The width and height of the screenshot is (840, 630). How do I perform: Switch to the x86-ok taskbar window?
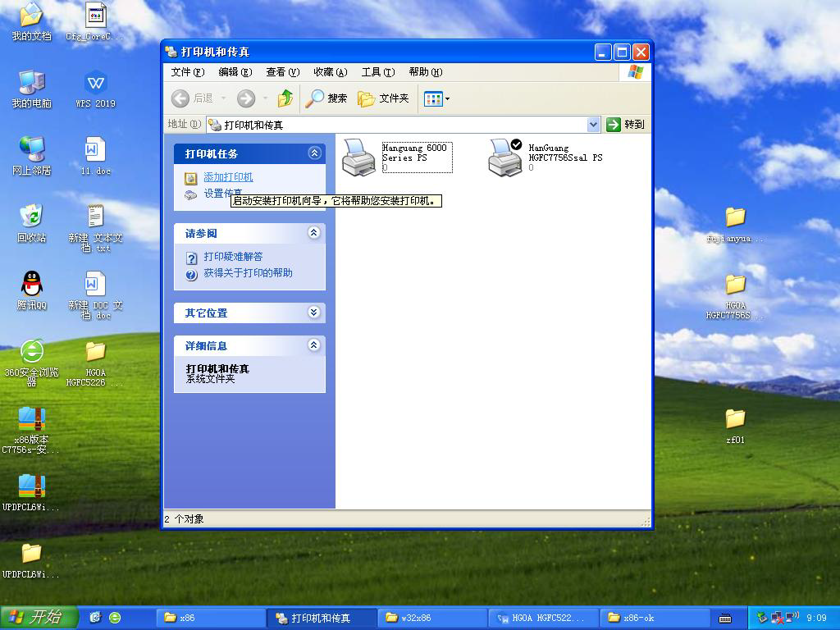tap(654, 618)
